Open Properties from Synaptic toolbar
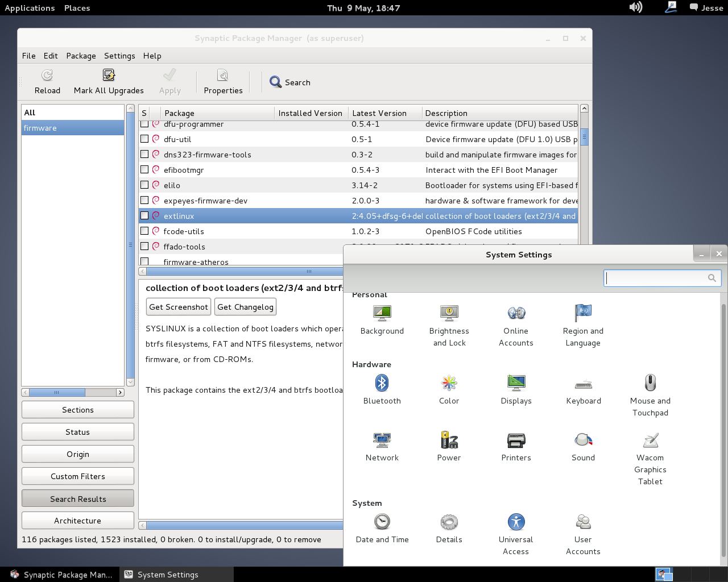Image resolution: width=728 pixels, height=582 pixels. click(223, 82)
